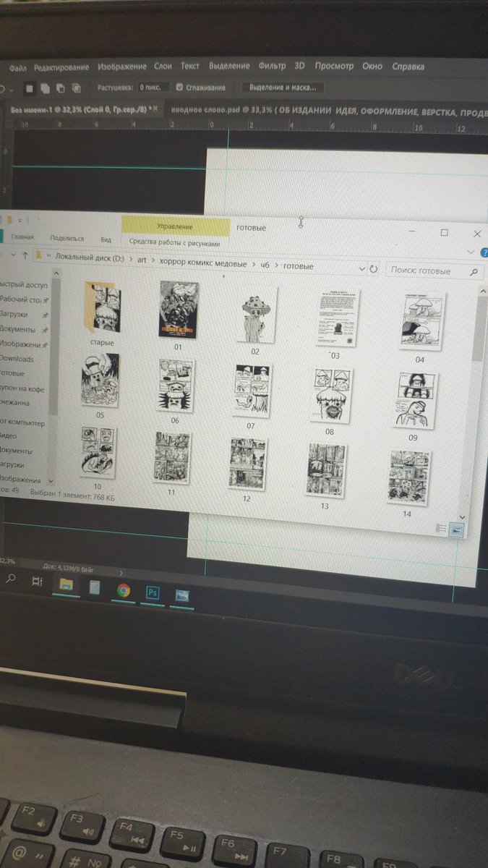Open the Файл menu in Photoshop
This screenshot has height=868, width=488.
point(19,68)
